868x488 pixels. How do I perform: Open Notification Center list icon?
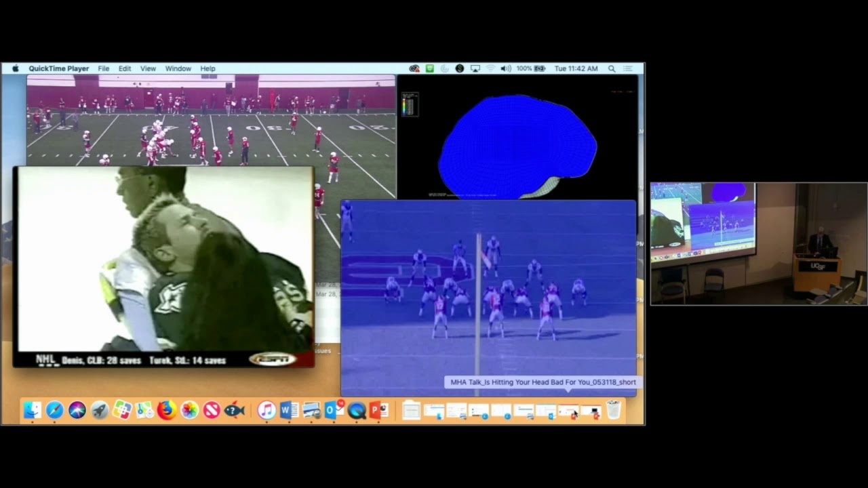(x=628, y=68)
